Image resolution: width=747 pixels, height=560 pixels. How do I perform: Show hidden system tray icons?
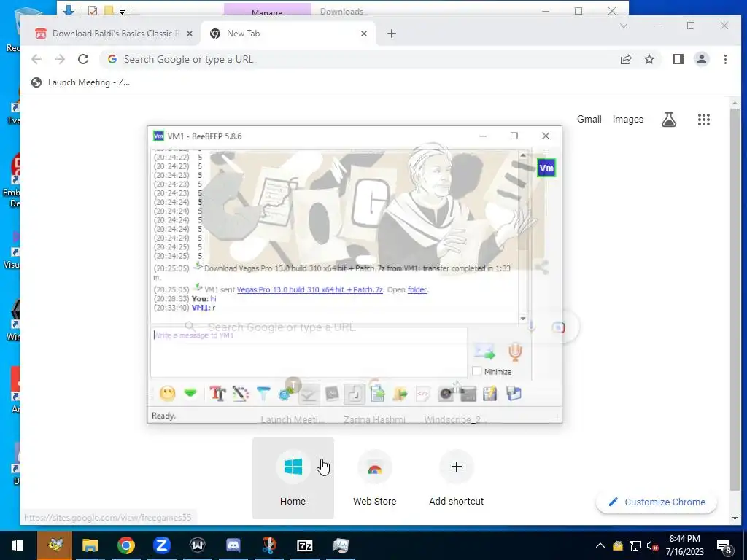tap(600, 545)
